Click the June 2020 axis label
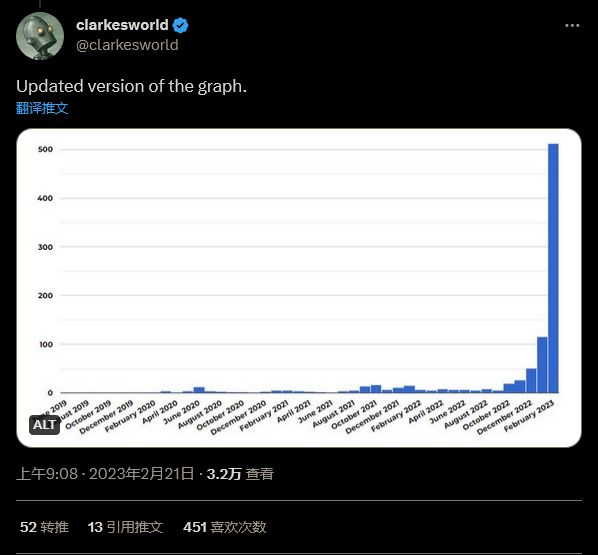Screen dimensions: 598x555 coord(182,412)
